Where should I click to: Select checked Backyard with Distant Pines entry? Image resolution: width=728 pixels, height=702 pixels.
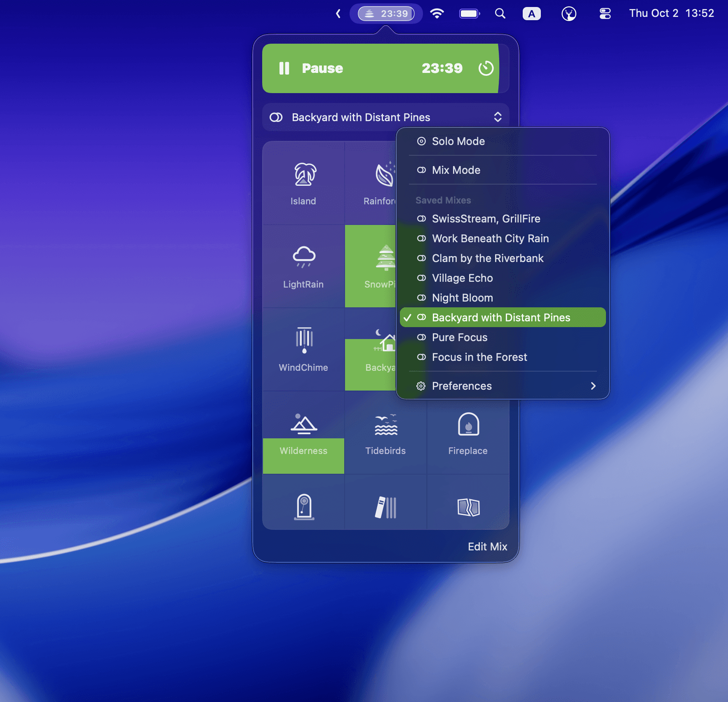[503, 318]
